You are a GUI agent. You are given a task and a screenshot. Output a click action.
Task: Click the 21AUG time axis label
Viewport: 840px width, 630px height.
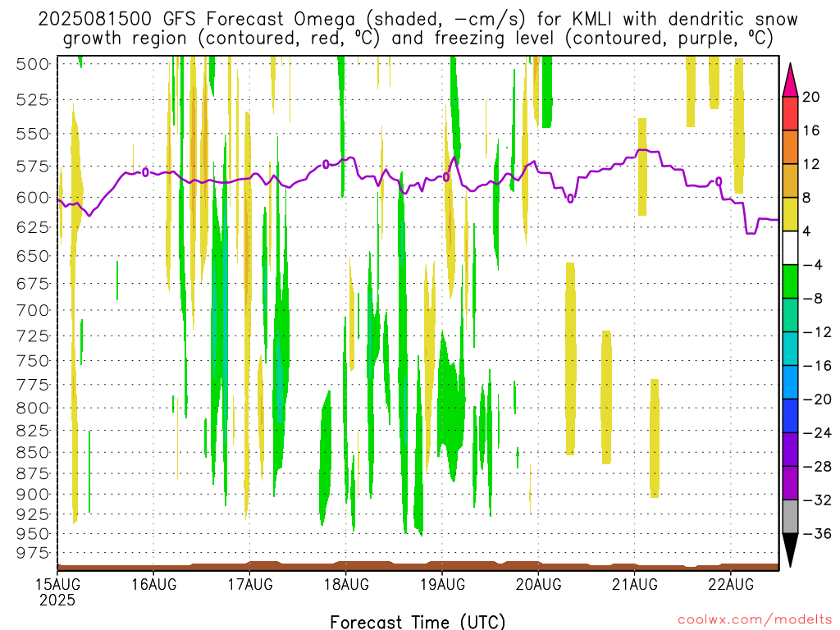click(634, 584)
